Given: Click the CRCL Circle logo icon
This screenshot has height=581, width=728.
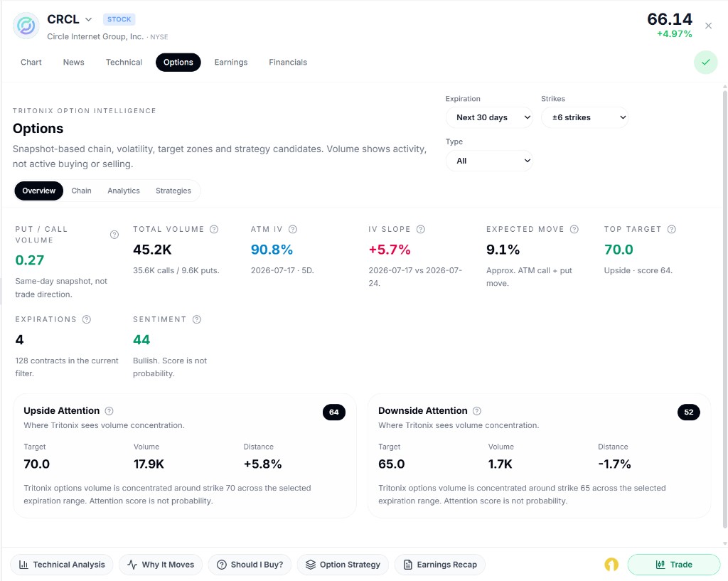Looking at the screenshot, I should (26, 26).
